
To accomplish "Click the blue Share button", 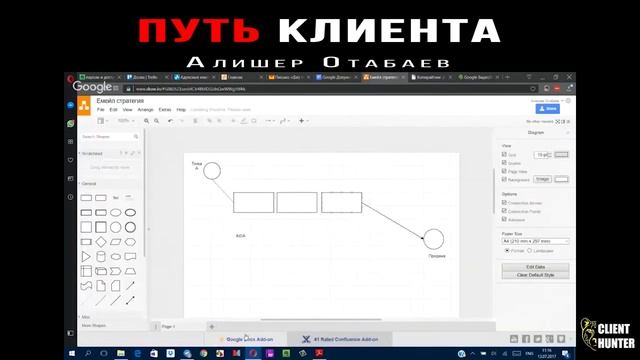I will coord(547,109).
